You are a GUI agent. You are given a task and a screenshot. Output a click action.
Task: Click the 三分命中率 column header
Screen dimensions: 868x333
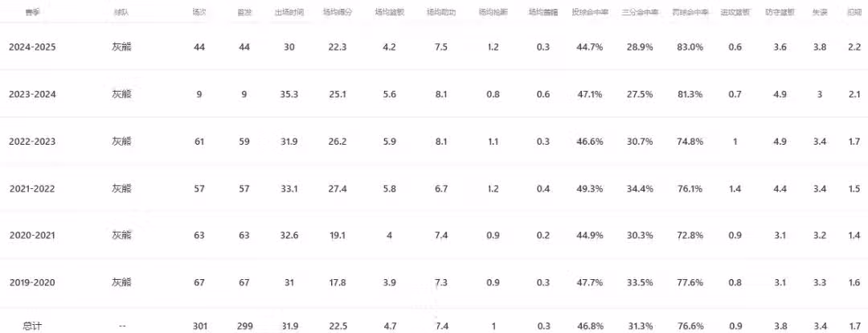[639, 14]
